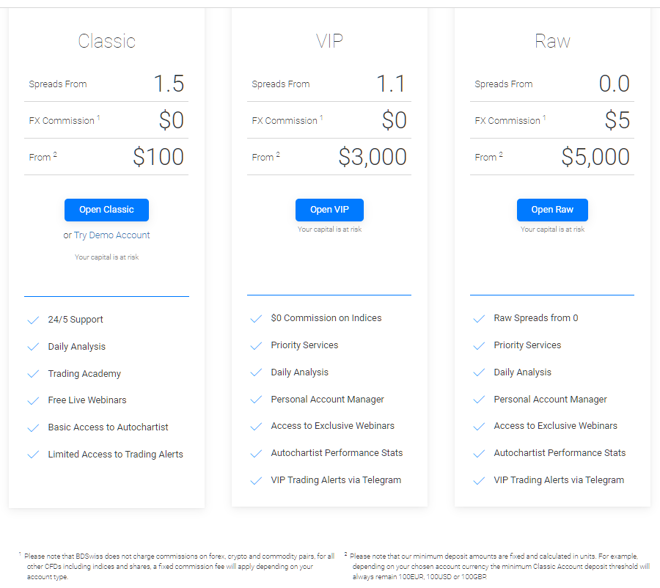
Task: Click the checkmark beside Free Live Webinars
Action: (33, 401)
